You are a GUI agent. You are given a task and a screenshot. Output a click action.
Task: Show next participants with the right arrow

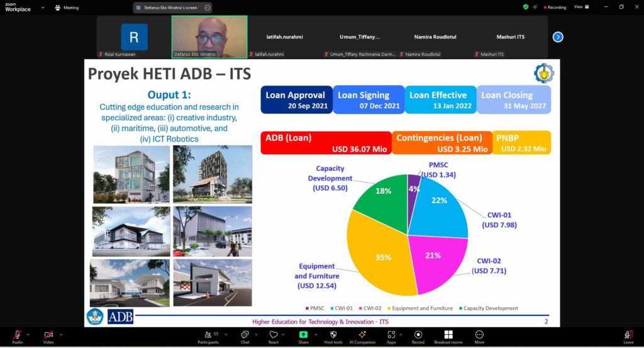(x=557, y=36)
